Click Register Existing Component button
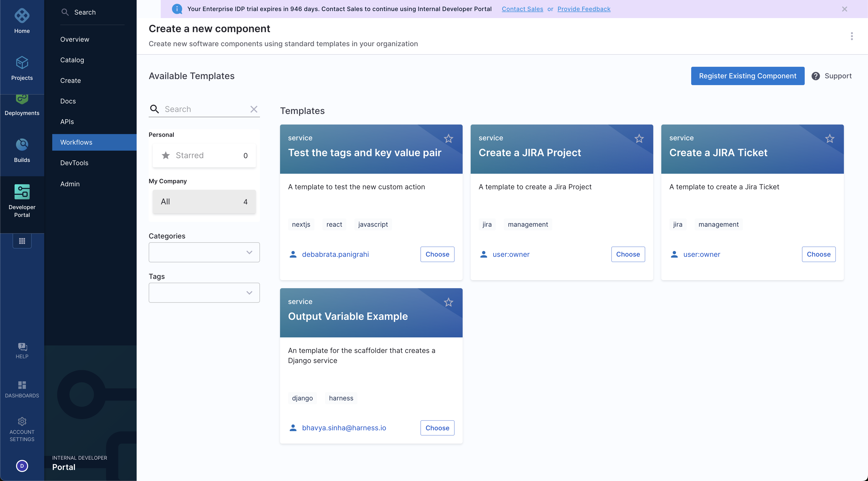The image size is (868, 481). 747,76
